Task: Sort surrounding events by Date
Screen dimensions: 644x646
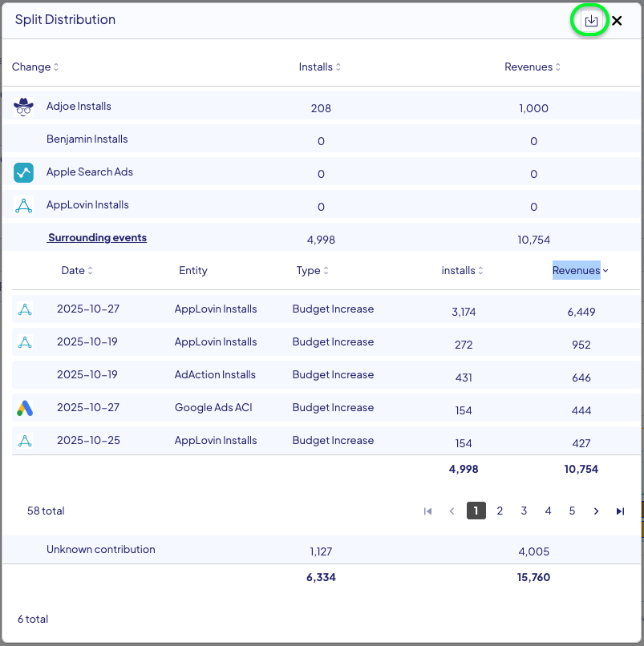Action: [77, 271]
